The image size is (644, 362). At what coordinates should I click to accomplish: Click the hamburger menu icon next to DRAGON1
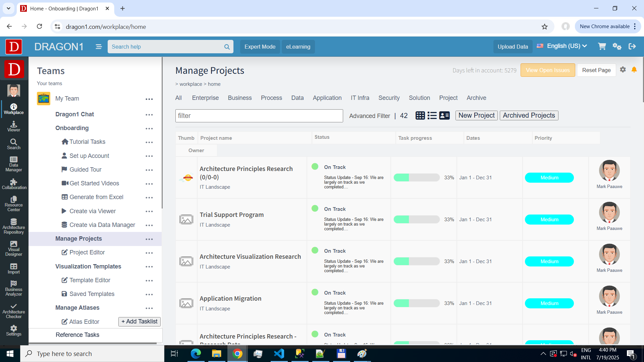coord(99,47)
